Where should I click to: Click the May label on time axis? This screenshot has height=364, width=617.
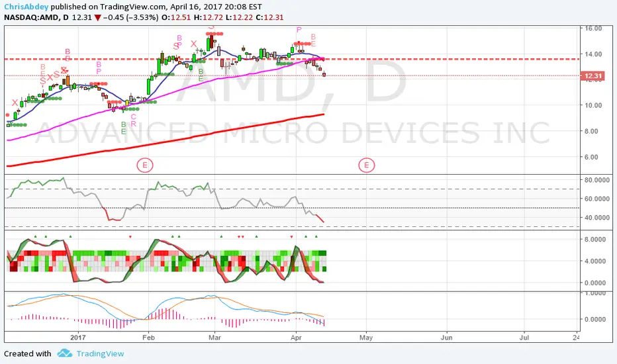pos(366,338)
